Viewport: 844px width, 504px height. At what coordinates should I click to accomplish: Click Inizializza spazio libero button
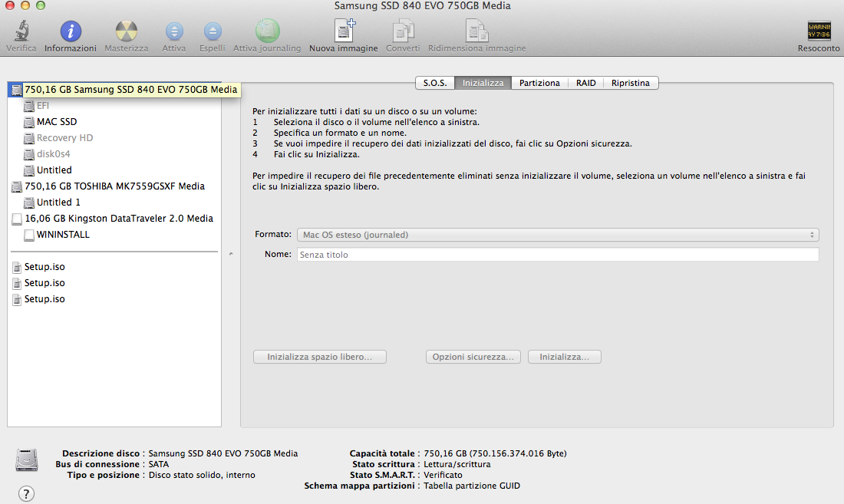320,357
